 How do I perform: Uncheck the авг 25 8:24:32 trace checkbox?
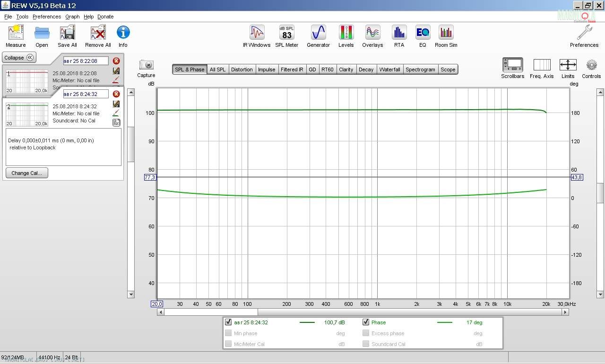tap(229, 322)
